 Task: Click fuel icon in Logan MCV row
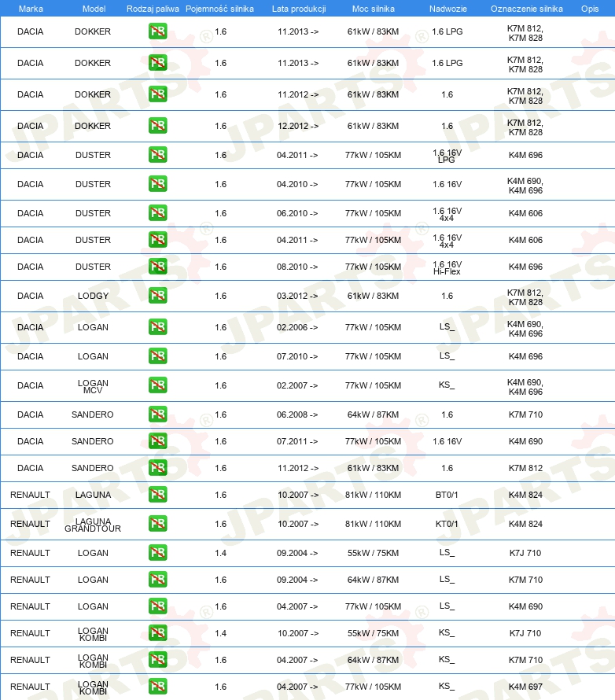[x=157, y=385]
